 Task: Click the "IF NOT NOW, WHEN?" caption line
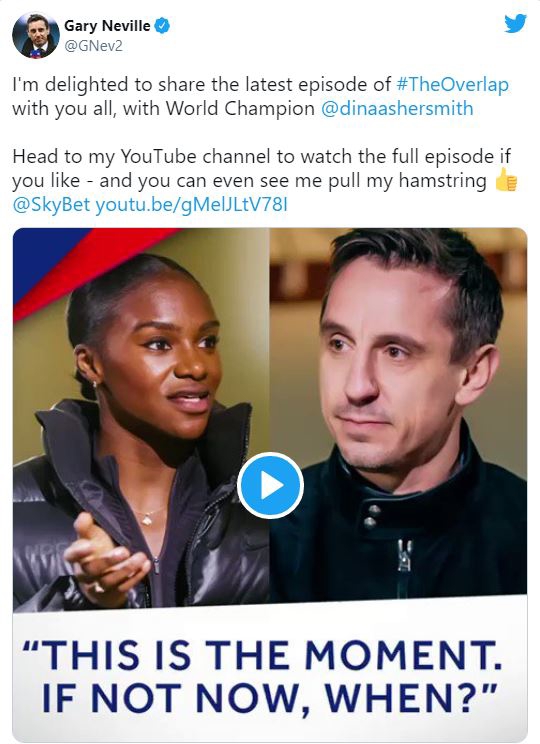pyautogui.click(x=269, y=698)
